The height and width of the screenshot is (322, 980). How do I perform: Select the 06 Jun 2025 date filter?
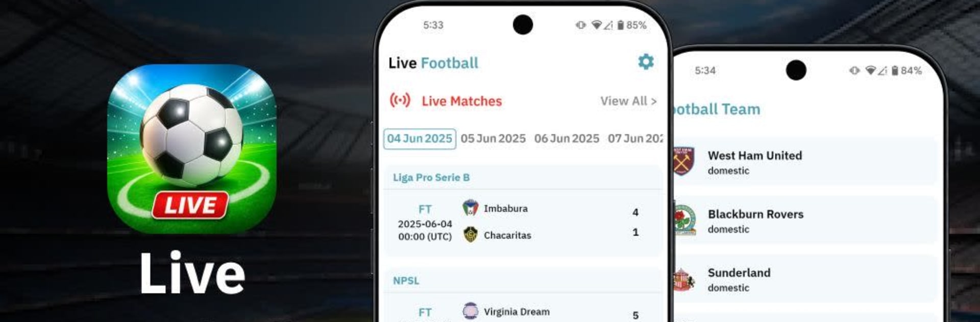pos(567,138)
